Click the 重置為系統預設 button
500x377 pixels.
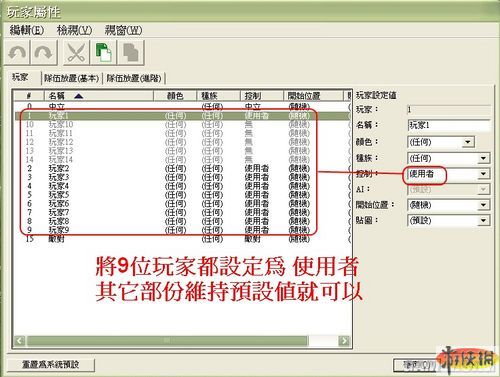(x=50, y=364)
